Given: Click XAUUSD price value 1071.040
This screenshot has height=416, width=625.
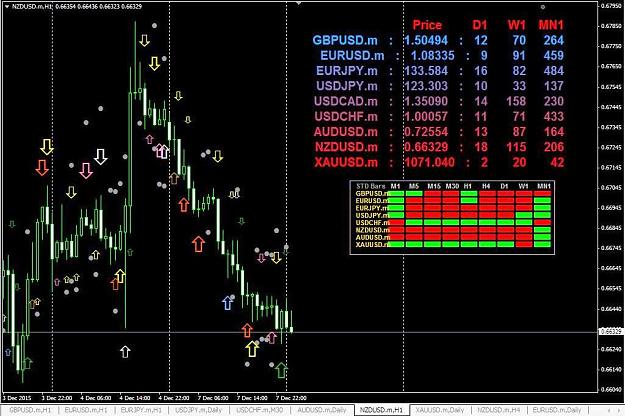Looking at the screenshot, I should tap(429, 163).
